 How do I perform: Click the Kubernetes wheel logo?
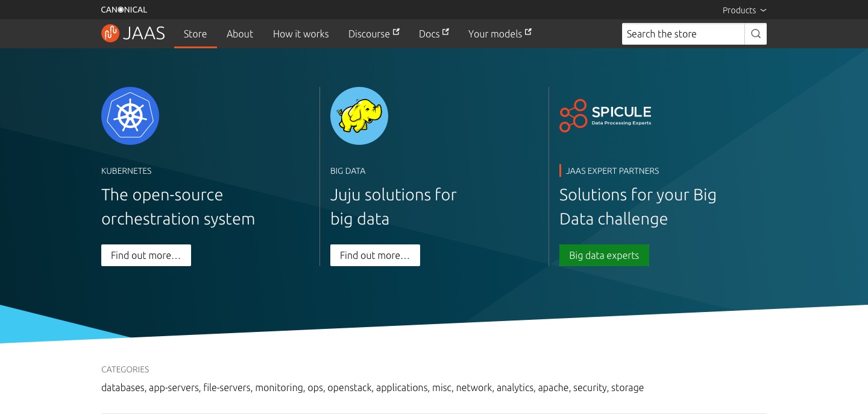click(x=130, y=116)
